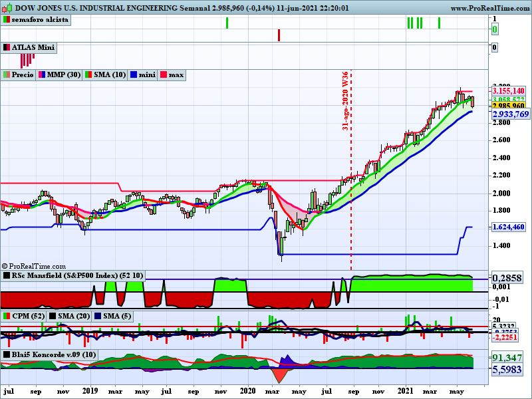Viewport: 532px width, 399px height.
Task: Click the 5,5983 Koncorde value tag
Action: (x=507, y=370)
